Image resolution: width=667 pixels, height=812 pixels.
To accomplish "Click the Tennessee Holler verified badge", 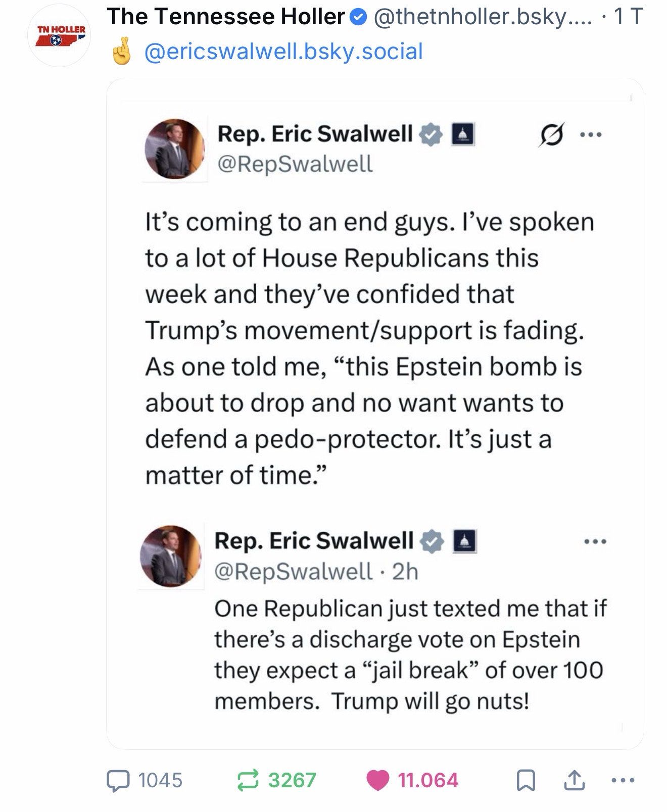I will point(358,18).
